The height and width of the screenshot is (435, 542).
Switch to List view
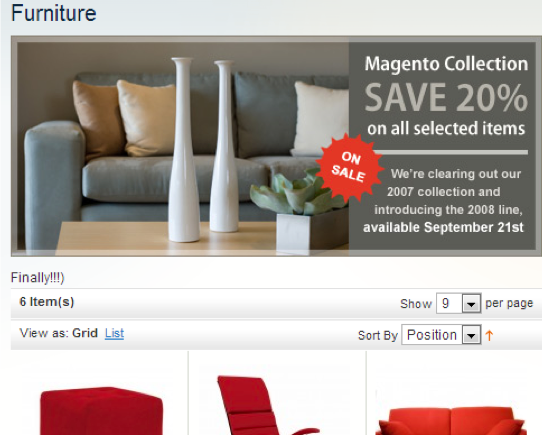[114, 333]
